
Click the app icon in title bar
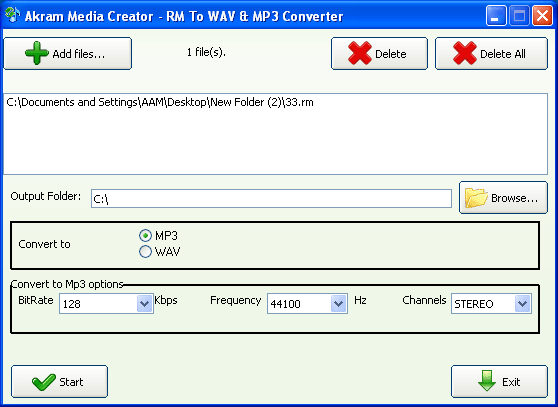(x=13, y=16)
